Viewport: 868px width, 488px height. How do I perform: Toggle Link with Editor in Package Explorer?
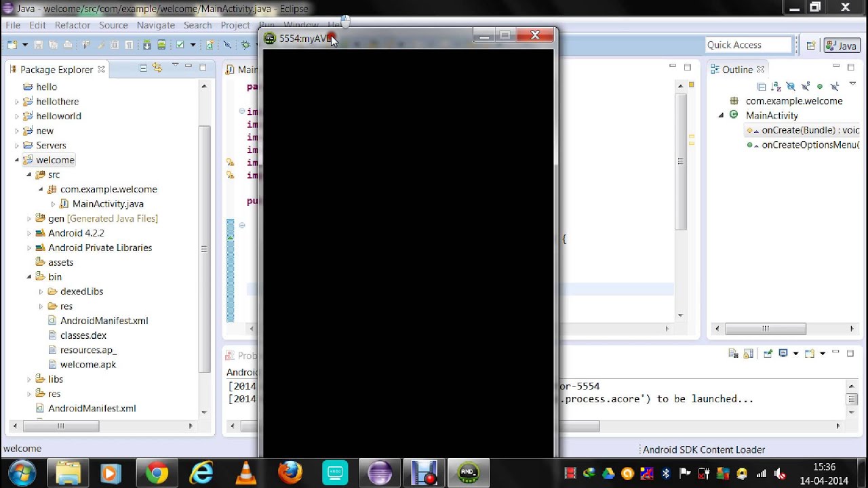point(157,68)
